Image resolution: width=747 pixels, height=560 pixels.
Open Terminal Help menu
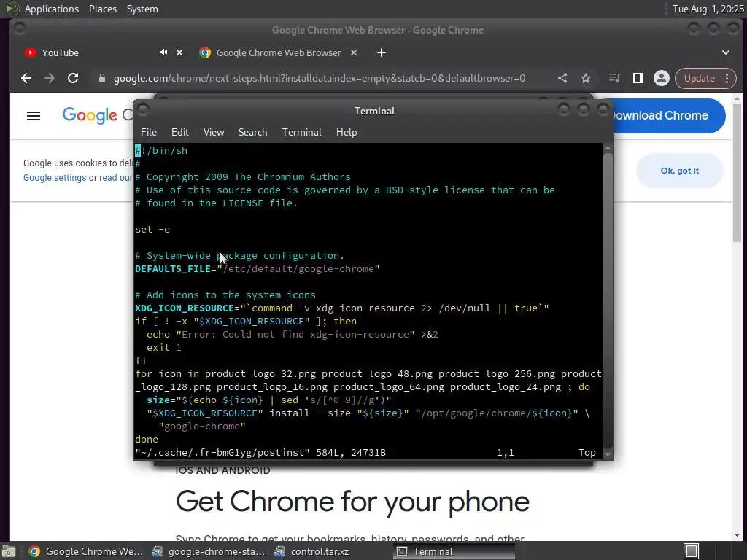click(x=347, y=133)
